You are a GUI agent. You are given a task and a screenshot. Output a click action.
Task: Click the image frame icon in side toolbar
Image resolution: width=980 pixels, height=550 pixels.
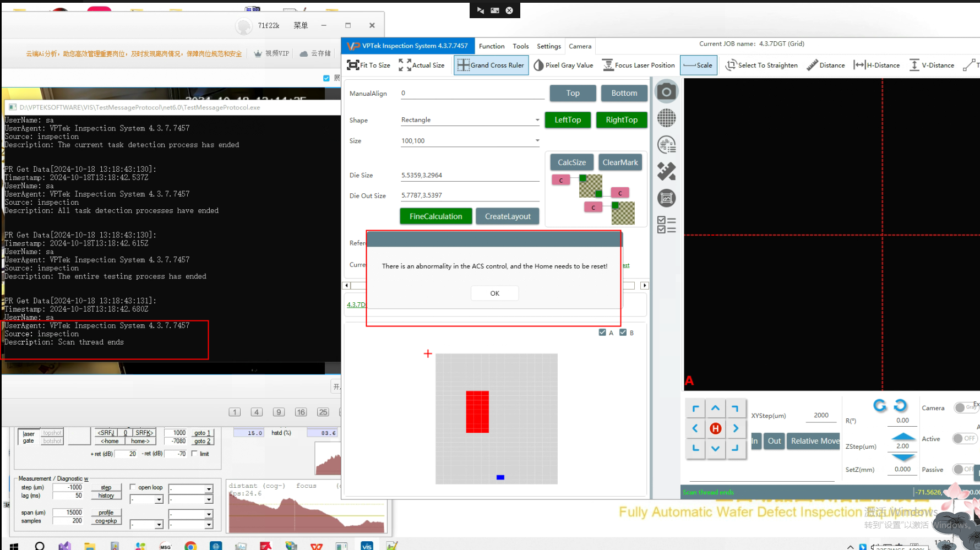pyautogui.click(x=666, y=198)
